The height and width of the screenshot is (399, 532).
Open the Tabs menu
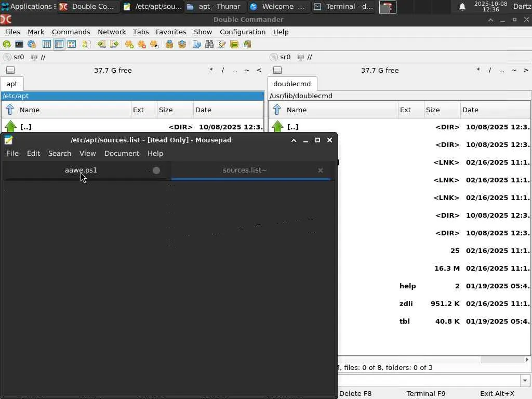tap(141, 32)
